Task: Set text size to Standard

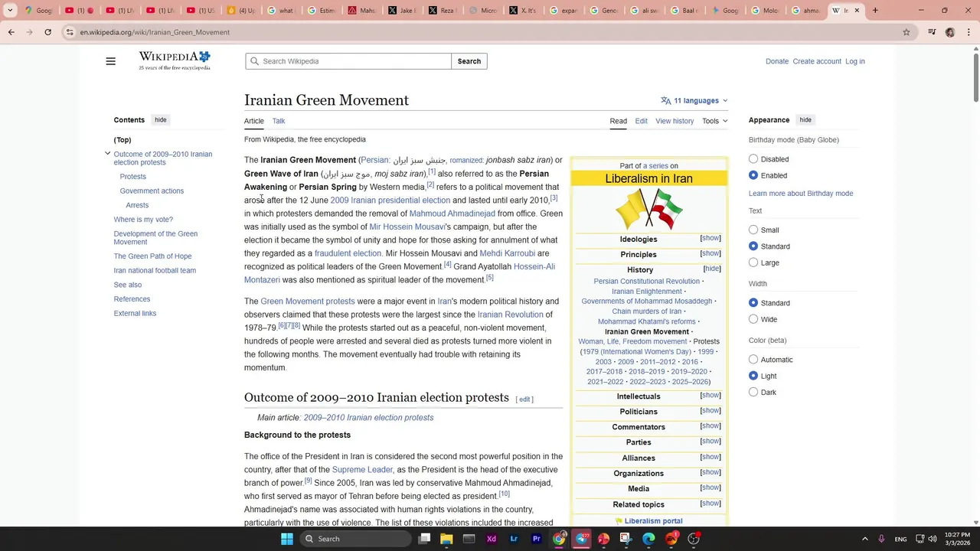Action: coord(753,246)
